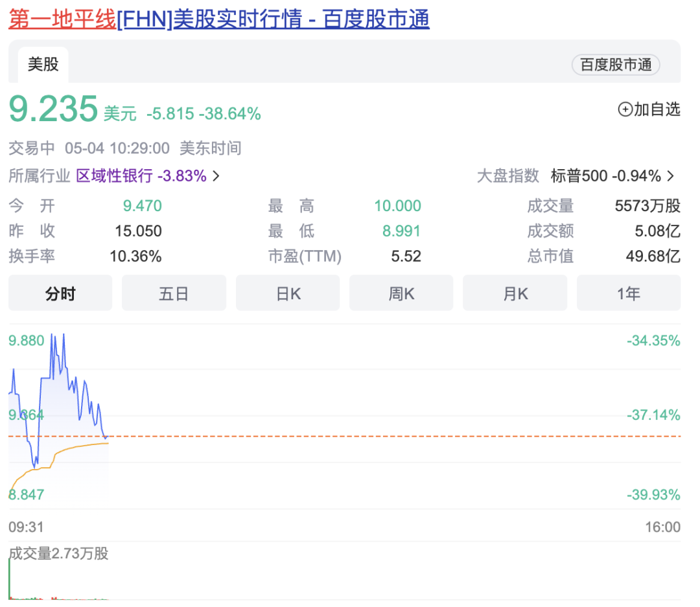Switch to the 五日 chart view
This screenshot has width=700, height=607.
[x=174, y=293]
